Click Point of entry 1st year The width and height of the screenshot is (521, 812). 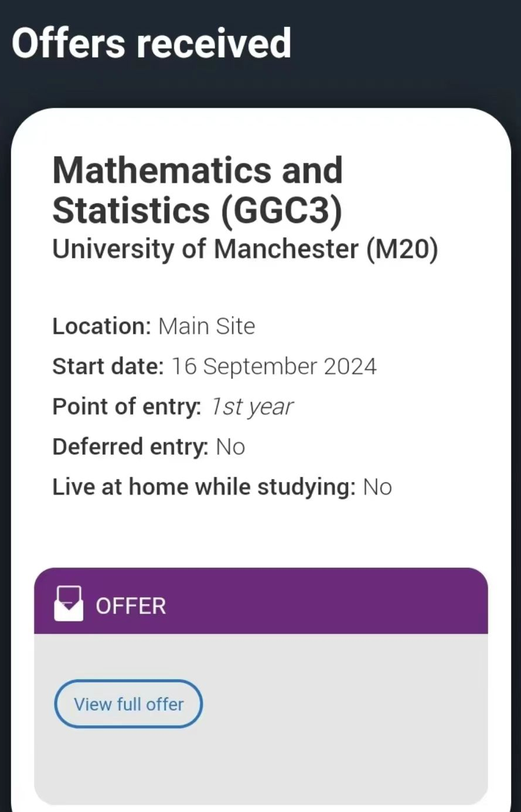[173, 407]
